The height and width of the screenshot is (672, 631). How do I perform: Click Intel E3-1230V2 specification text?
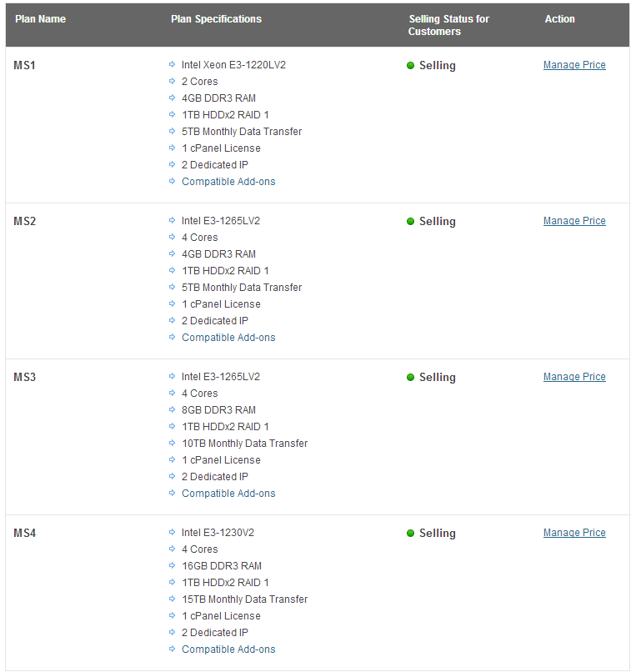click(x=218, y=533)
